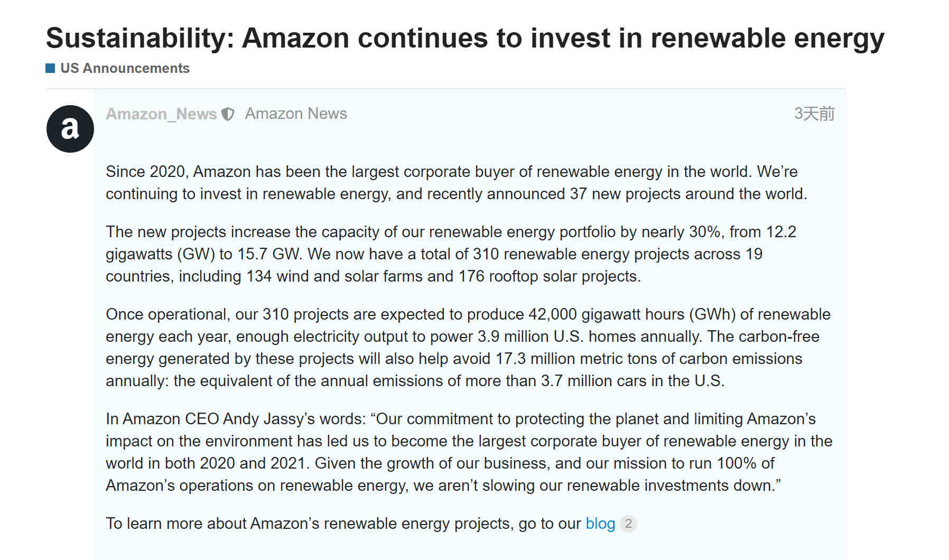This screenshot has width=949, height=560.
Task: Click the paragraph starting 'Once operational, our 310'
Action: coord(468,348)
